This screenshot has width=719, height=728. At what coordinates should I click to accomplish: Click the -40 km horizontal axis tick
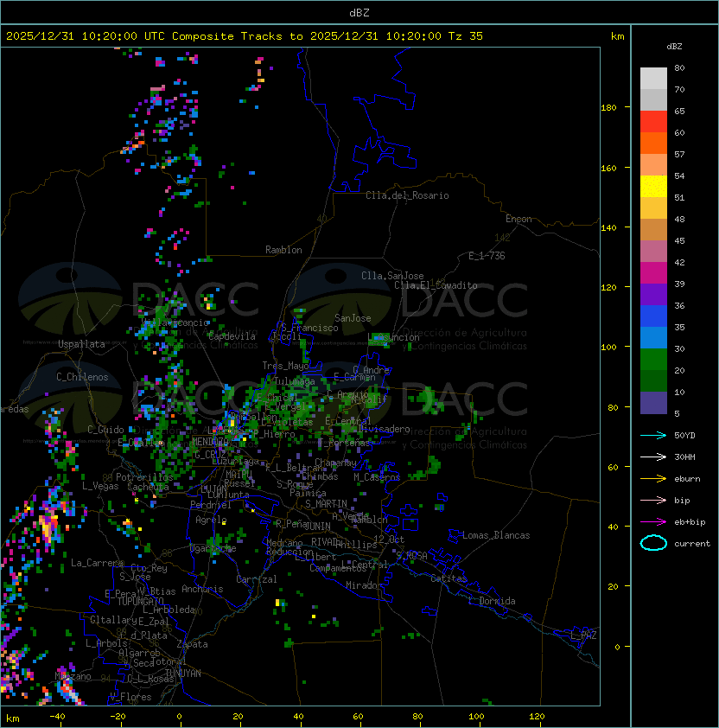click(57, 717)
